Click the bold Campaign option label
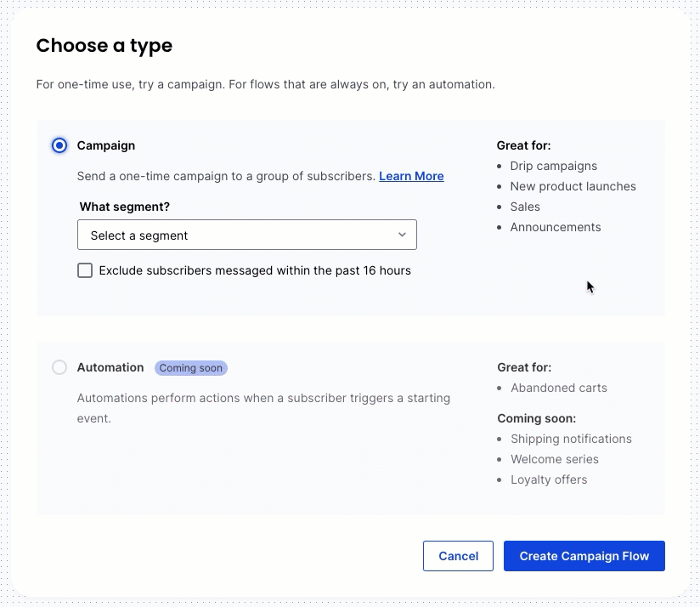The width and height of the screenshot is (700, 607). click(x=106, y=145)
